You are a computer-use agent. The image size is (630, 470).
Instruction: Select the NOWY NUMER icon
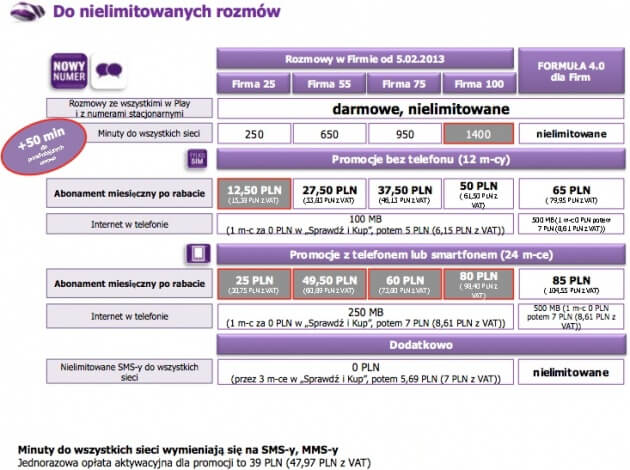[x=69, y=71]
